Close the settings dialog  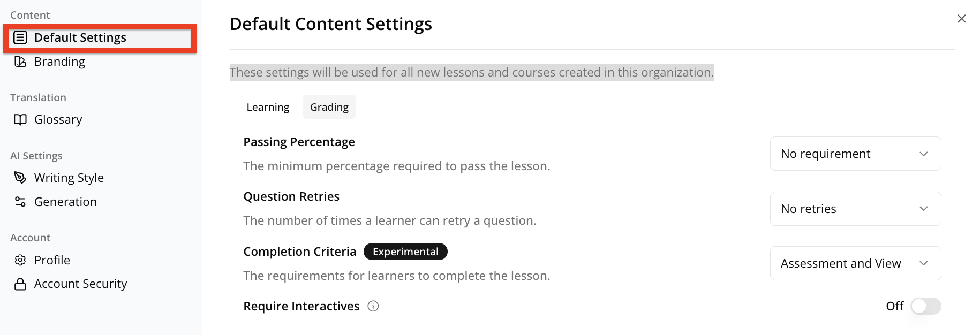pos(961,19)
